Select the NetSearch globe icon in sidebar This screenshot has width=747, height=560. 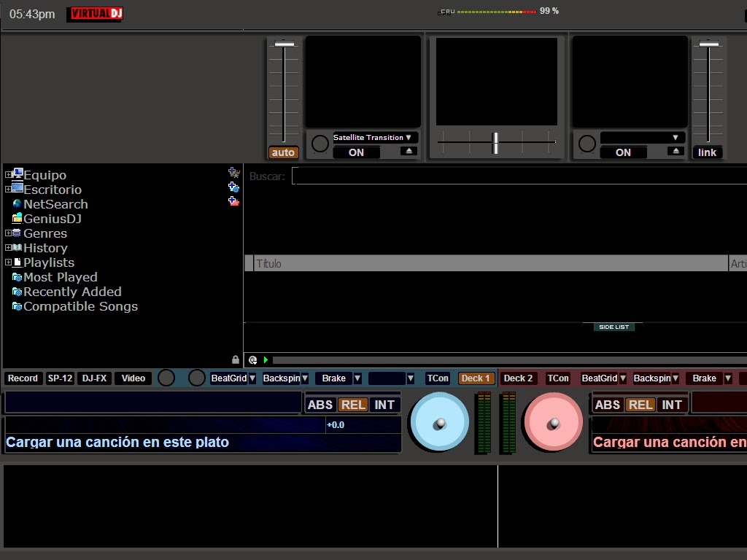coord(18,204)
